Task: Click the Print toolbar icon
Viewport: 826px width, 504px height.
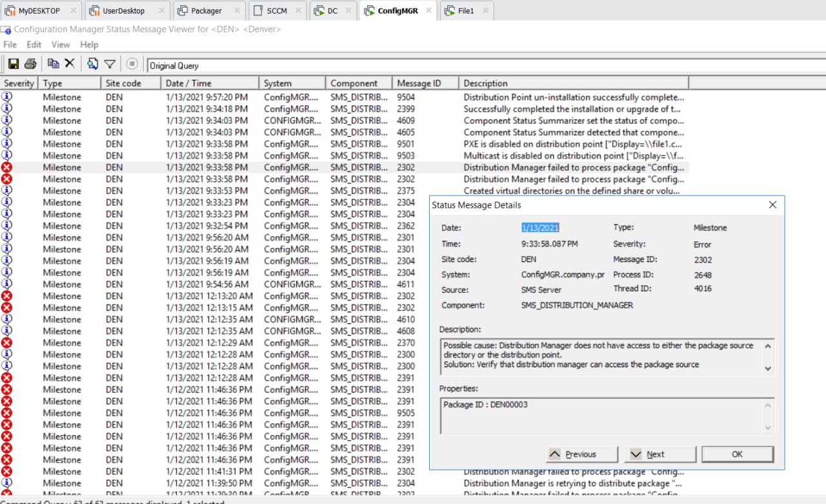Action: [30, 63]
